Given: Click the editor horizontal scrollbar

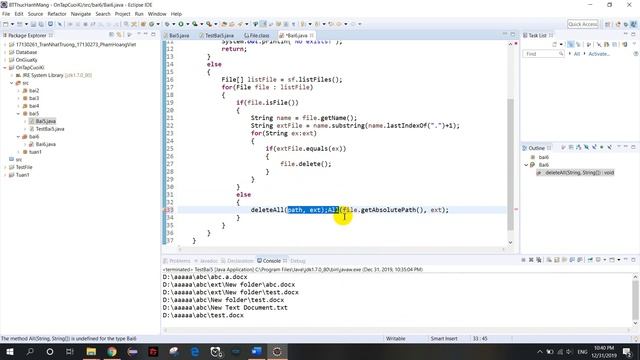Looking at the screenshot, I should pos(342,249).
